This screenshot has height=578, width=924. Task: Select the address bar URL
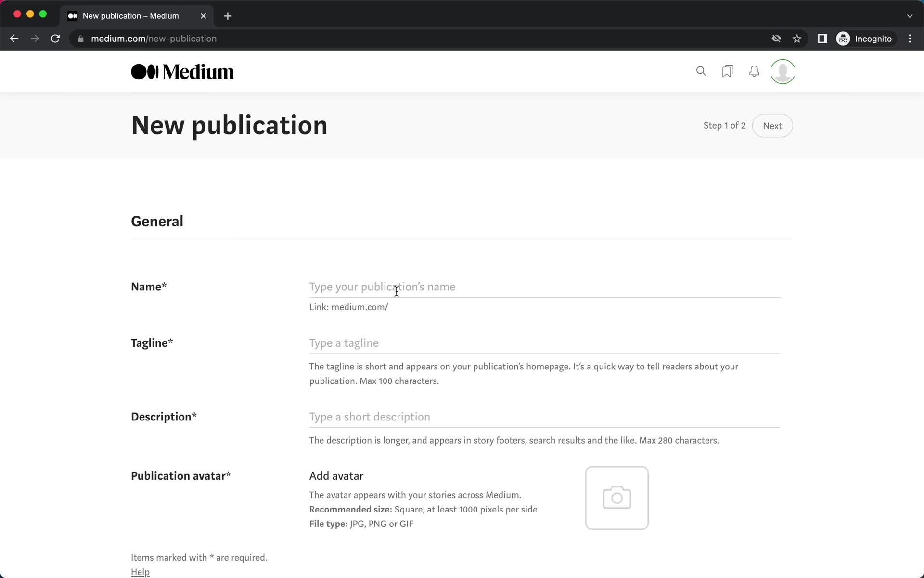click(154, 39)
